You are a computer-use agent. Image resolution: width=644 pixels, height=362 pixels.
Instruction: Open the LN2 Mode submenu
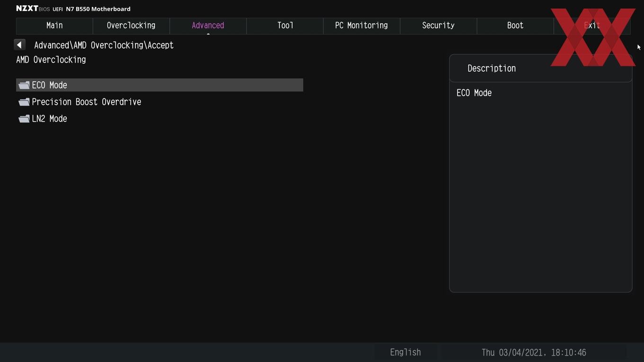point(160,119)
